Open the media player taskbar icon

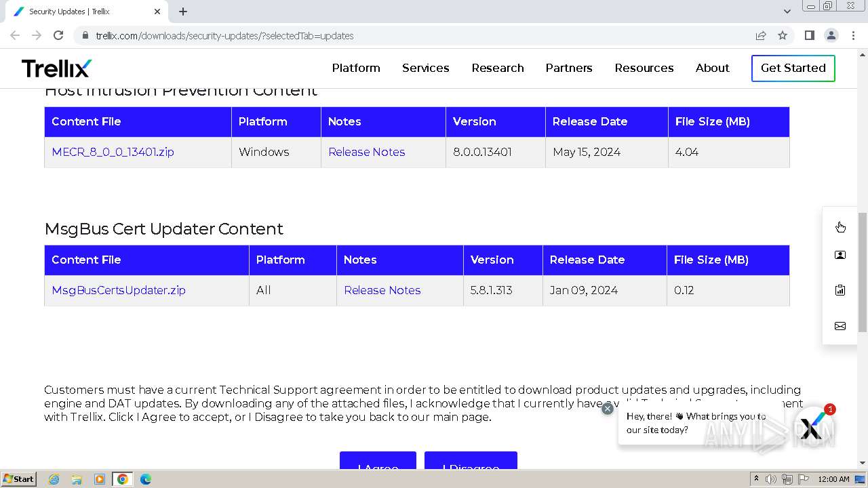click(x=100, y=479)
